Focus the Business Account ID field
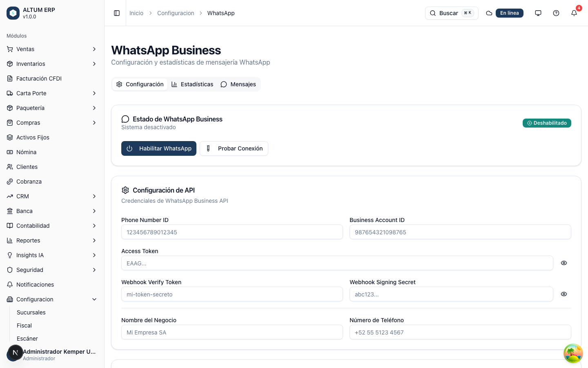The width and height of the screenshot is (588, 368). (x=460, y=232)
